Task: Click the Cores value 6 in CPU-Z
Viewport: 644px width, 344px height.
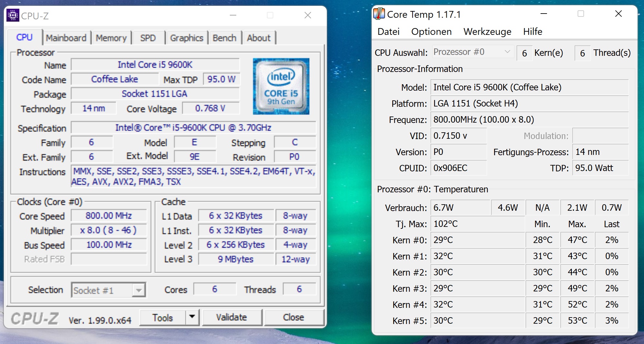Action: (215, 289)
